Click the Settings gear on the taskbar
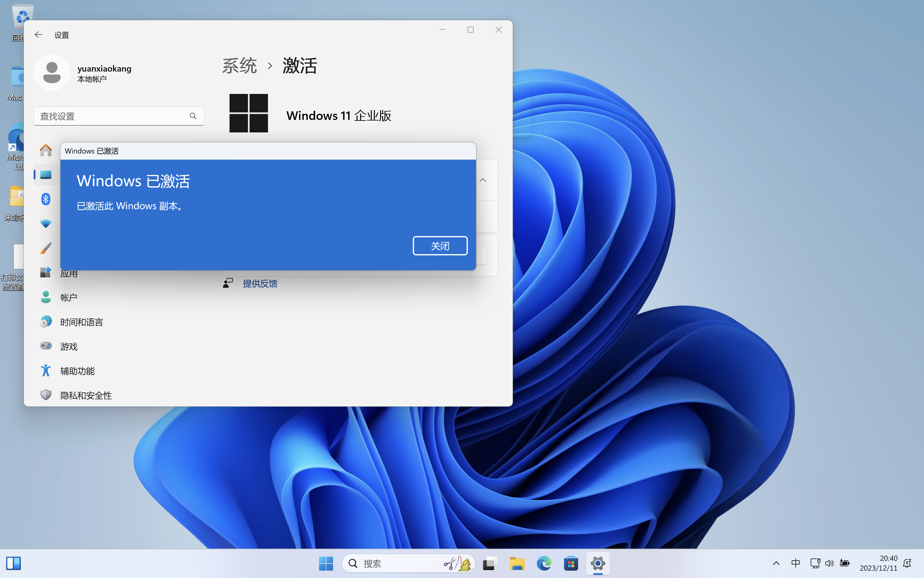924x578 pixels. point(598,563)
